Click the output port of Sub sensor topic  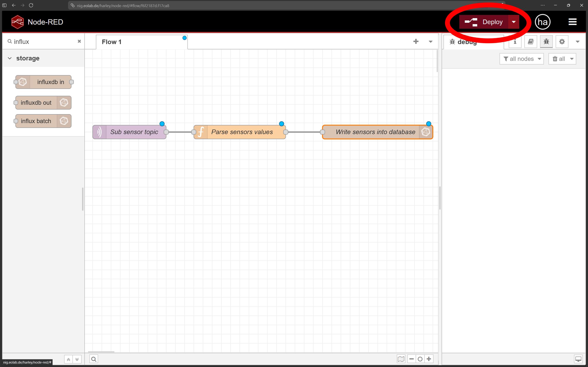166,132
